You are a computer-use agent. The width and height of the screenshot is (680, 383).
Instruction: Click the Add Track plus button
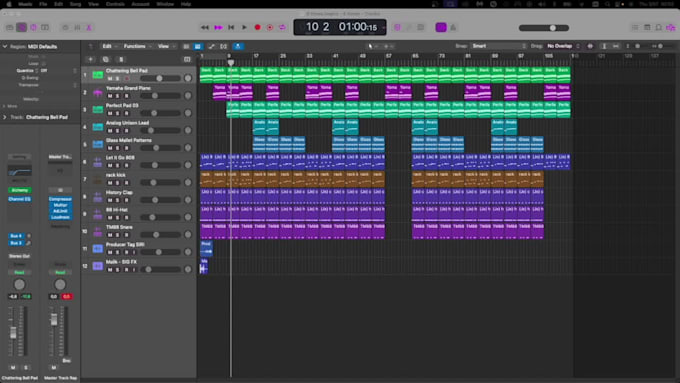[90, 59]
